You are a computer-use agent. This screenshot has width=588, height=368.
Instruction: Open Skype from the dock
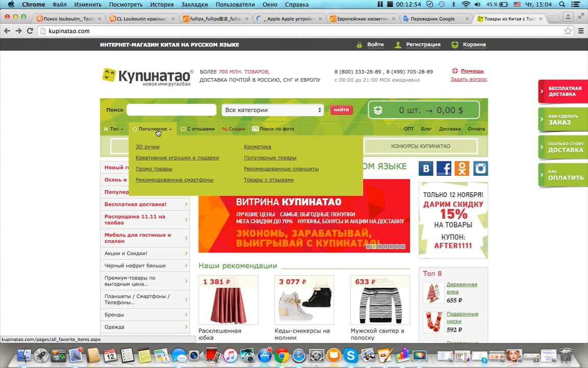(x=351, y=355)
